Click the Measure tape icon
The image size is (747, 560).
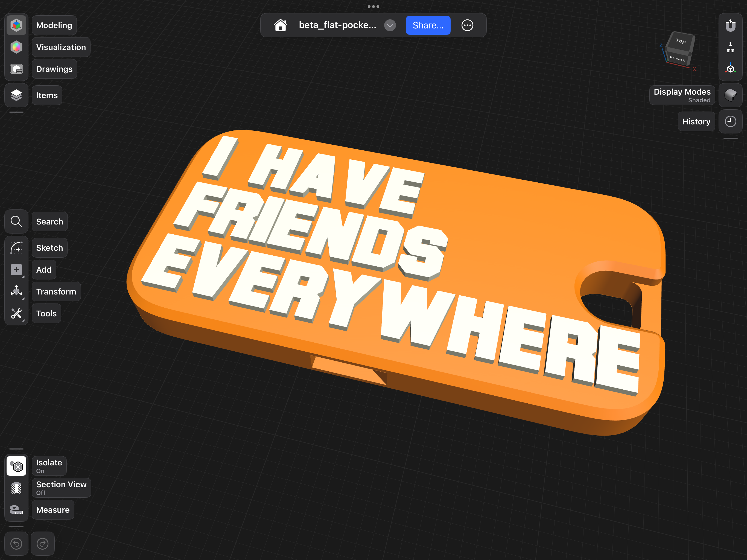coord(16,510)
